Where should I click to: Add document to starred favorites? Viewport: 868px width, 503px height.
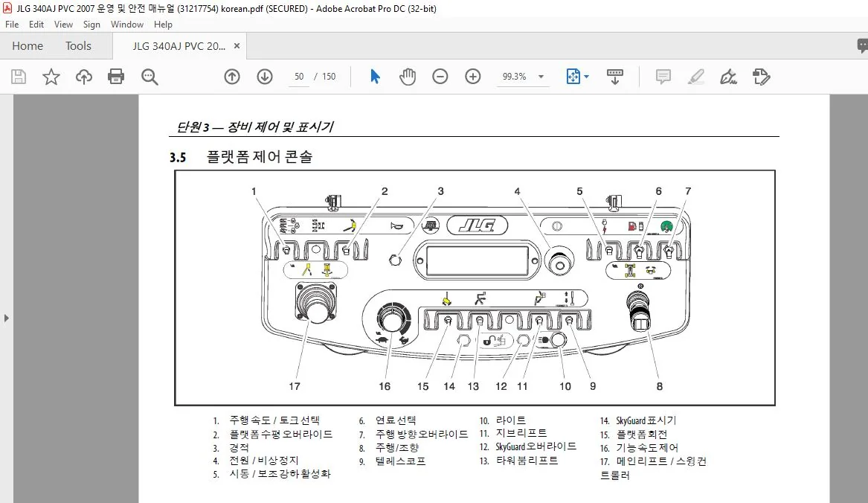pyautogui.click(x=51, y=77)
